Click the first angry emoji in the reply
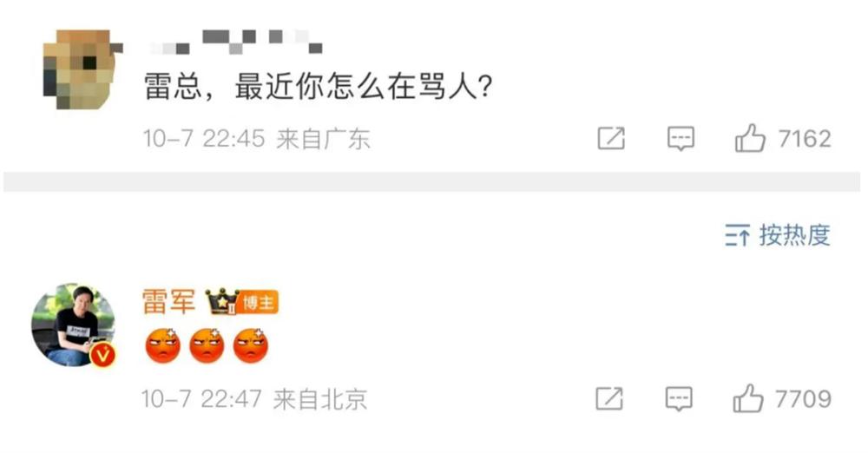This screenshot has width=868, height=453. (163, 345)
